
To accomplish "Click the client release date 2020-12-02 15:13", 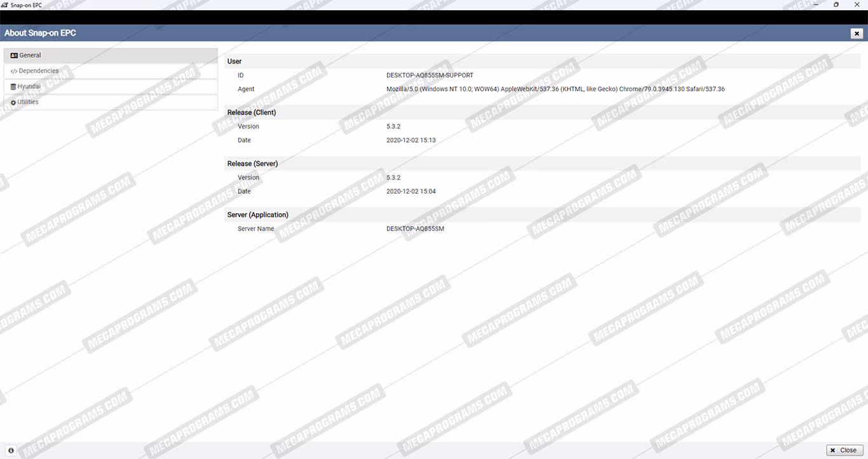I will 411,140.
